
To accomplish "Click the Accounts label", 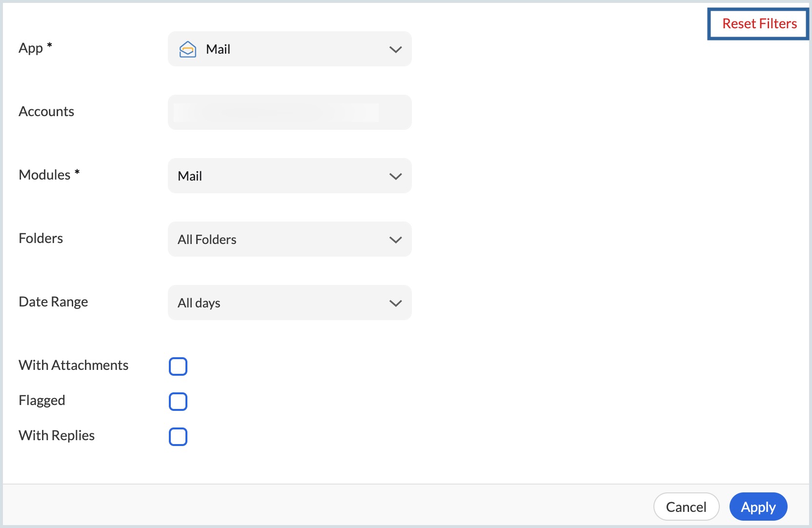I will [x=46, y=111].
